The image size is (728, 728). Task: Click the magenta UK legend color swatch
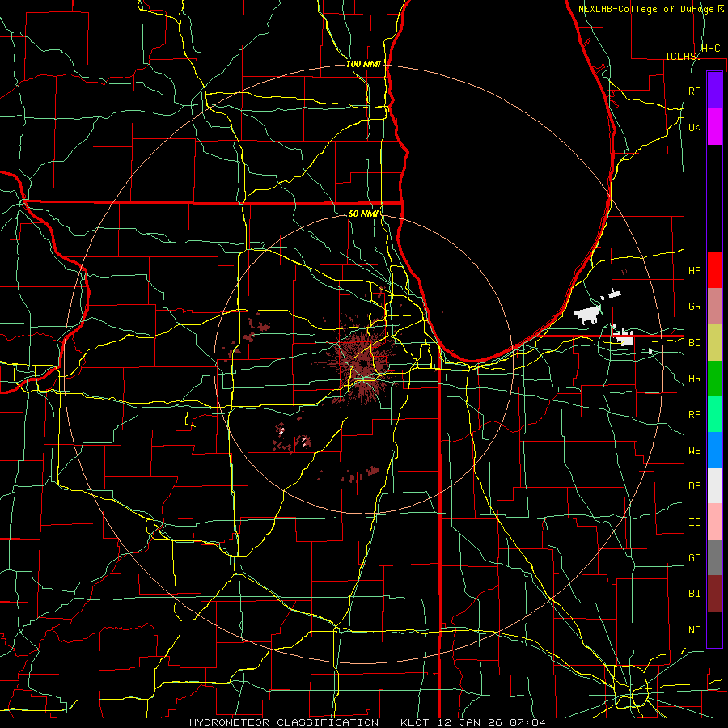click(x=714, y=127)
